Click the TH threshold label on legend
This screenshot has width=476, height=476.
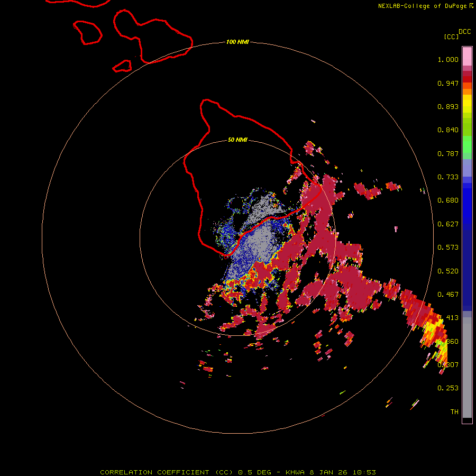[x=454, y=411]
